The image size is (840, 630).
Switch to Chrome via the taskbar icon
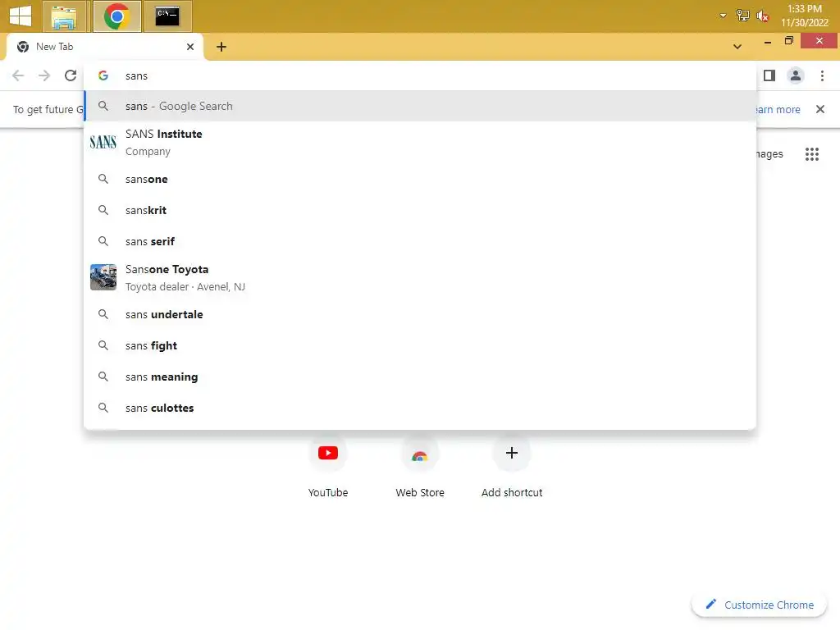tap(116, 16)
